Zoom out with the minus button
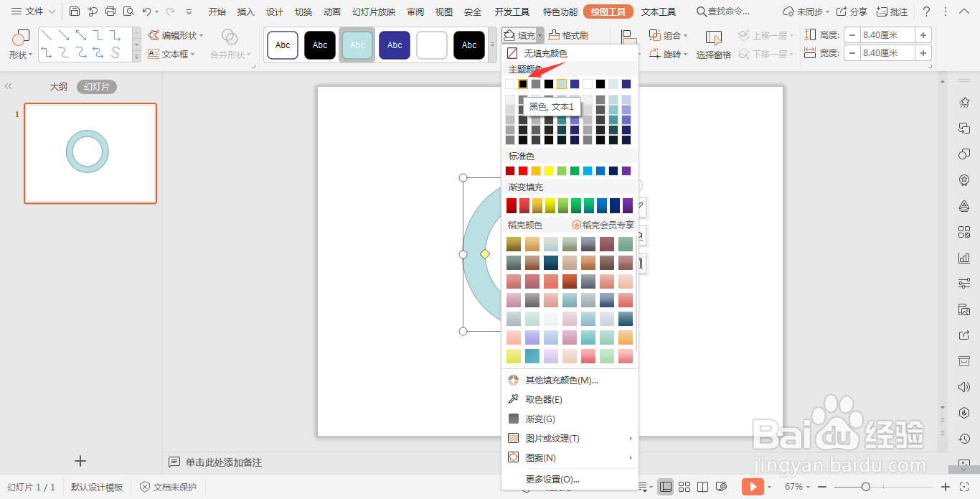Image resolution: width=980 pixels, height=499 pixels. point(824,487)
